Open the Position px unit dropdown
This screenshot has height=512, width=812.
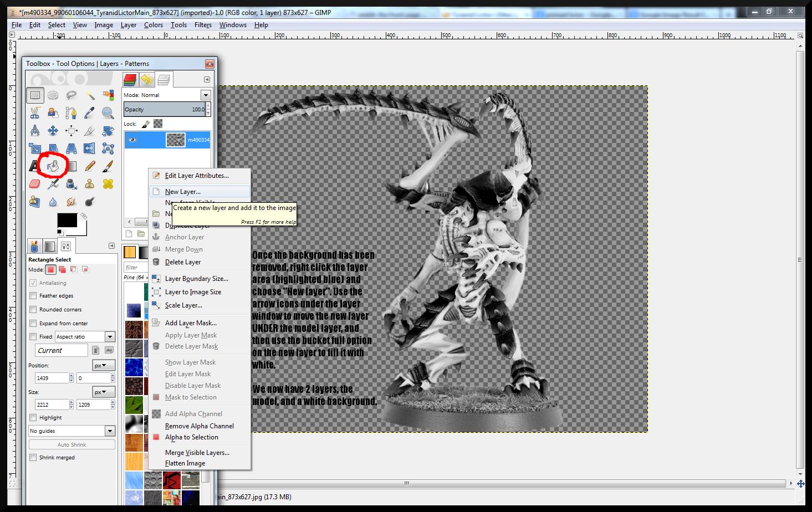pyautogui.click(x=104, y=366)
